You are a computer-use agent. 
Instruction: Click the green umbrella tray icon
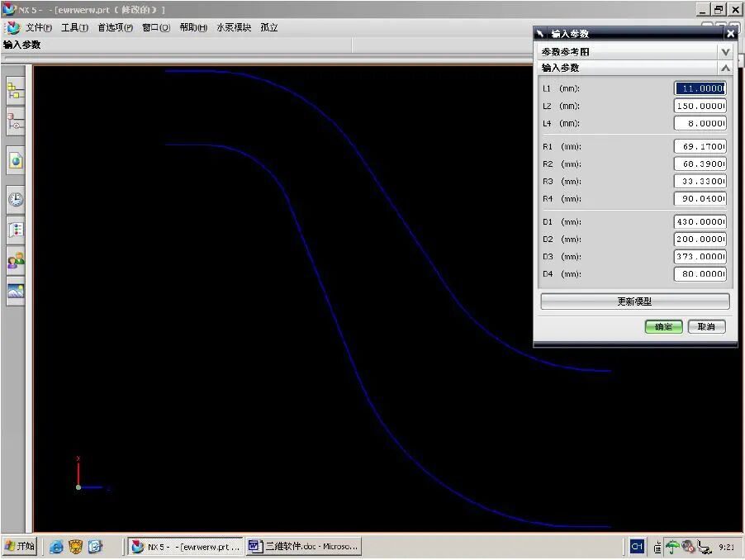tap(671, 547)
